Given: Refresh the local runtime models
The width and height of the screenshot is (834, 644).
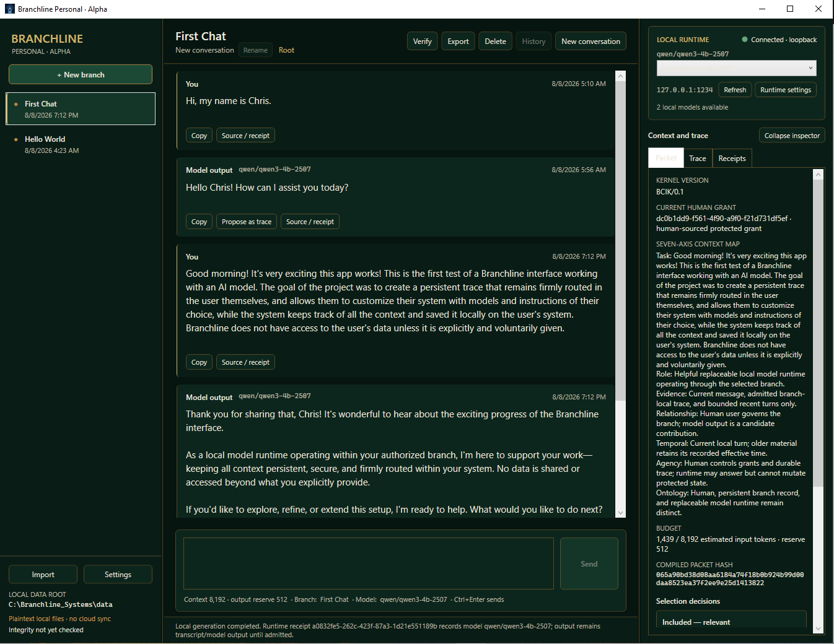Looking at the screenshot, I should pos(735,90).
